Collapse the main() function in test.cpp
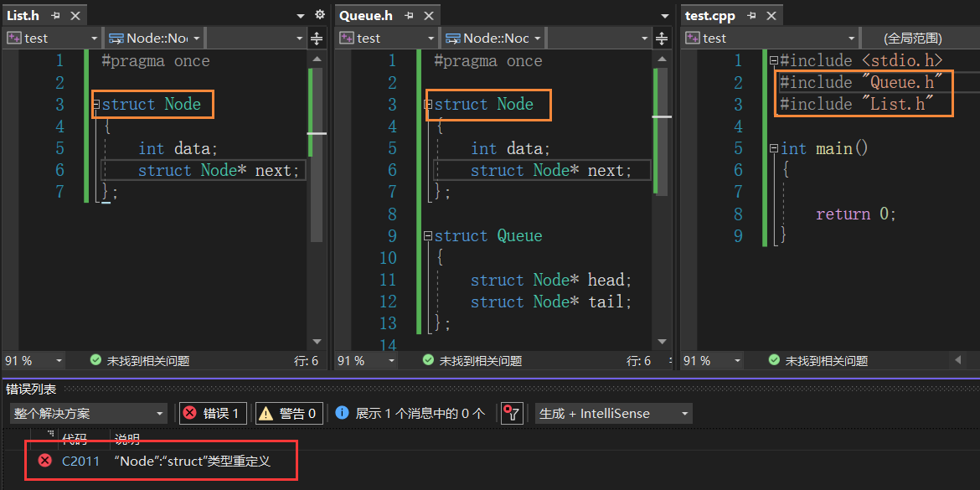The height and width of the screenshot is (490, 980). pos(773,149)
